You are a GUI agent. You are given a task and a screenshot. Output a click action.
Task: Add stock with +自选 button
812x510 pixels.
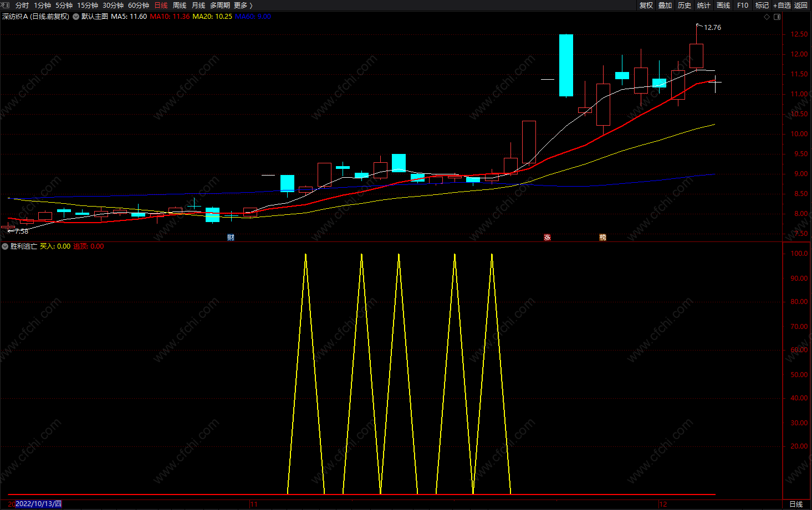[782, 5]
